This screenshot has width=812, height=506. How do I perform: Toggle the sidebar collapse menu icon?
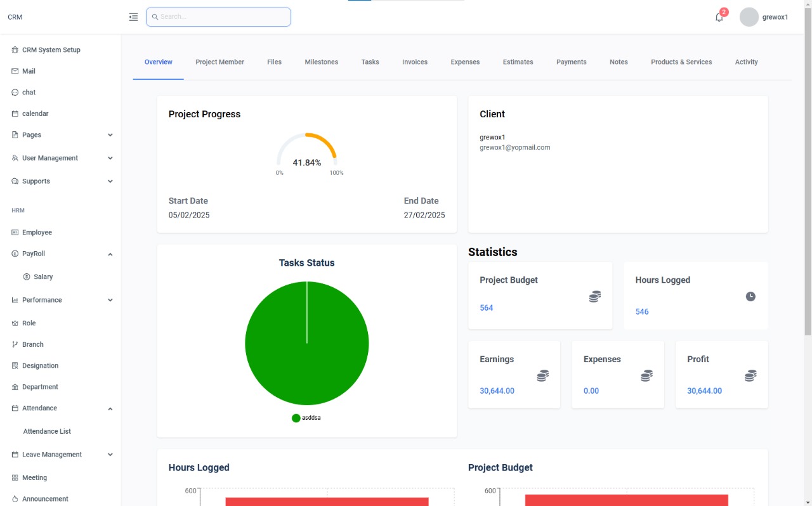[133, 17]
